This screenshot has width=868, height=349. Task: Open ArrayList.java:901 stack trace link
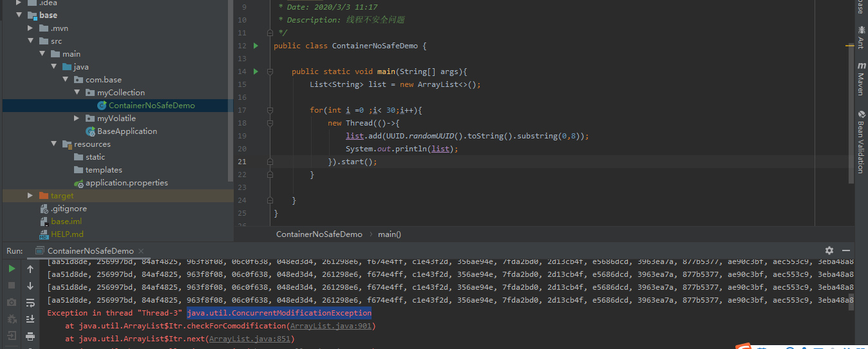(331, 326)
